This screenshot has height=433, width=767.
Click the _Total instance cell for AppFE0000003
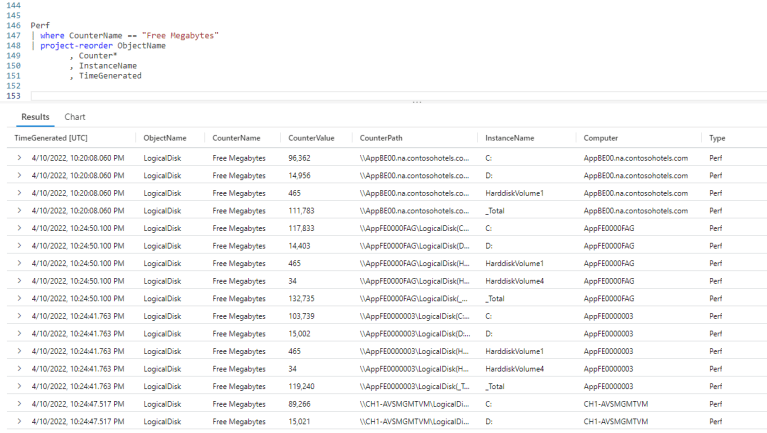[x=495, y=387]
